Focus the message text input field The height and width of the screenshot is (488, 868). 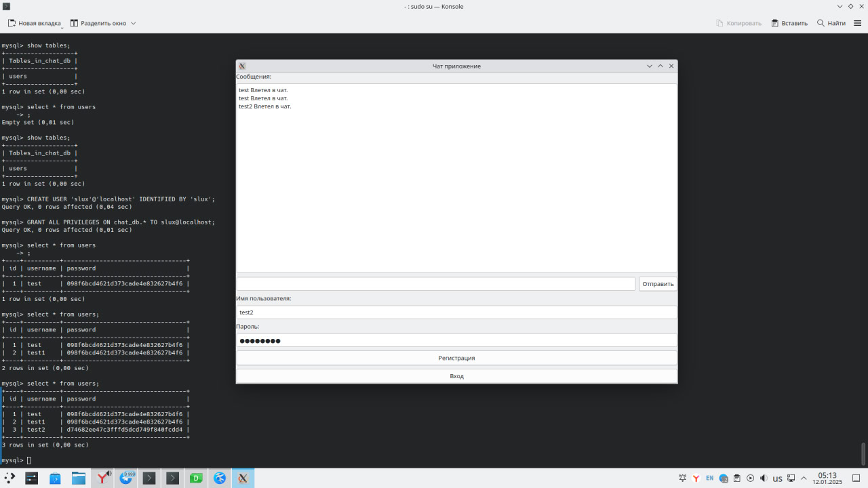(x=435, y=284)
